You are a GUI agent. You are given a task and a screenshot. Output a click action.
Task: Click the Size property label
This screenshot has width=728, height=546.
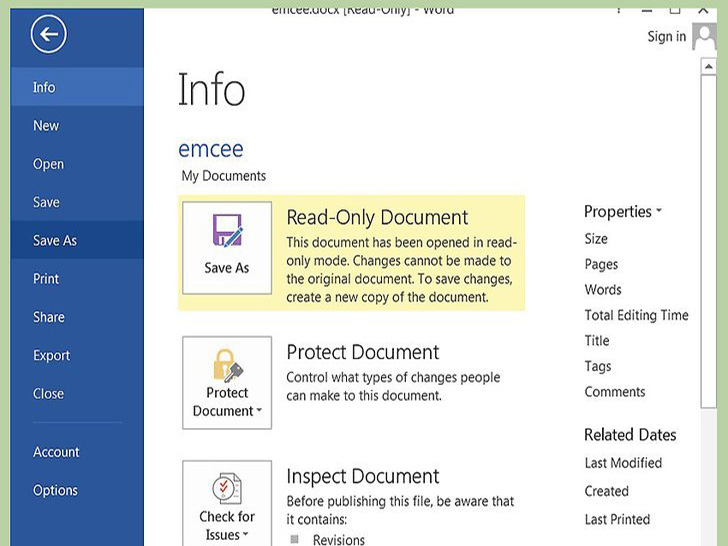[x=596, y=238]
